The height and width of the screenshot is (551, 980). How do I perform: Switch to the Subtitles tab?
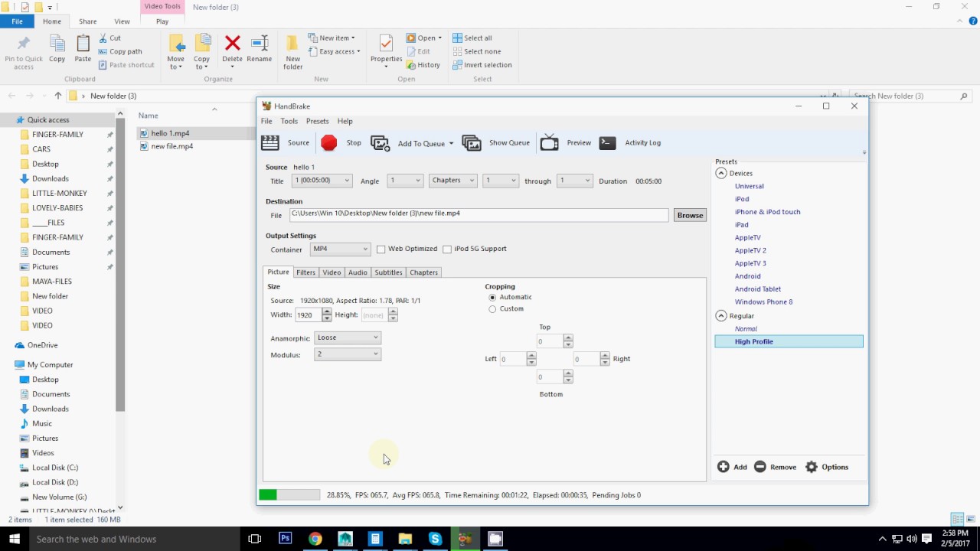tap(388, 272)
